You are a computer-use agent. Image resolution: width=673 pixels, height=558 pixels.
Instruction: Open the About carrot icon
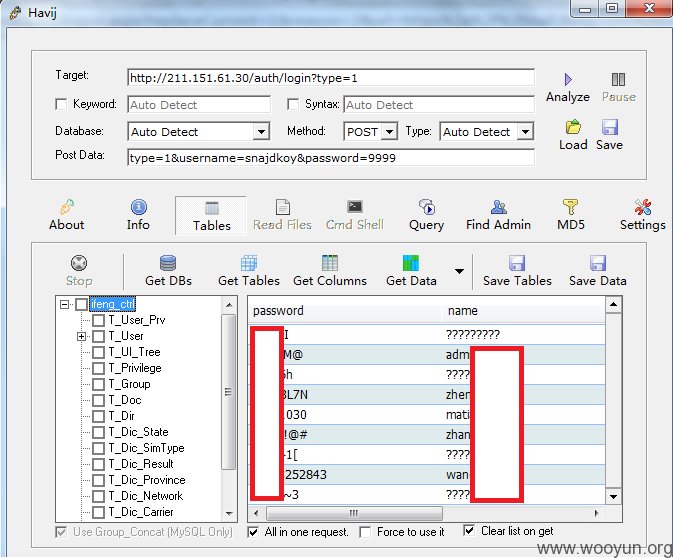point(67,206)
